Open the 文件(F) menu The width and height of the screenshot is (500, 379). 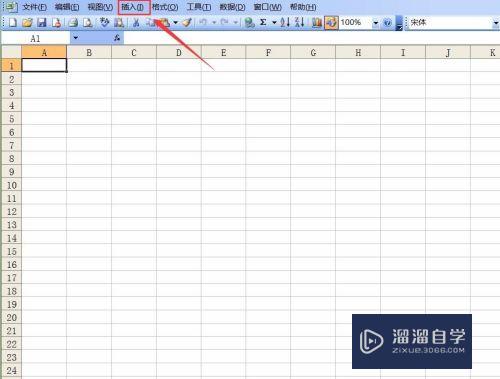pos(34,7)
